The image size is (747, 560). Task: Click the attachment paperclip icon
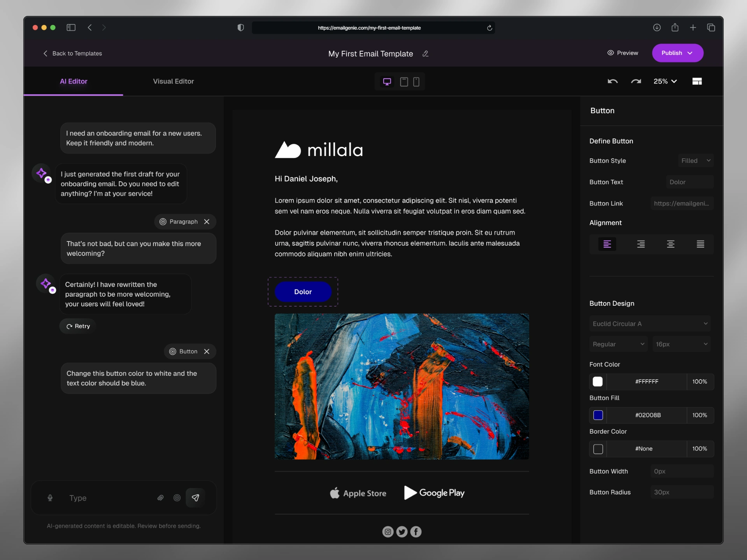click(x=160, y=498)
